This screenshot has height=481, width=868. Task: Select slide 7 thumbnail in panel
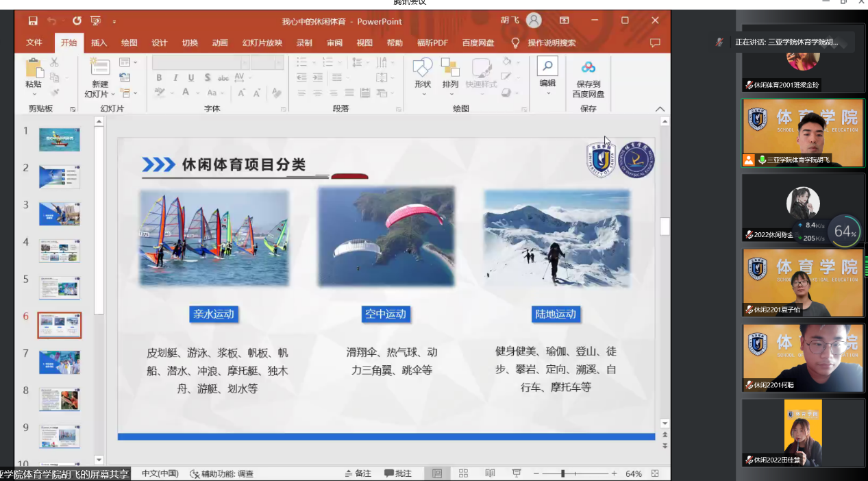(60, 362)
